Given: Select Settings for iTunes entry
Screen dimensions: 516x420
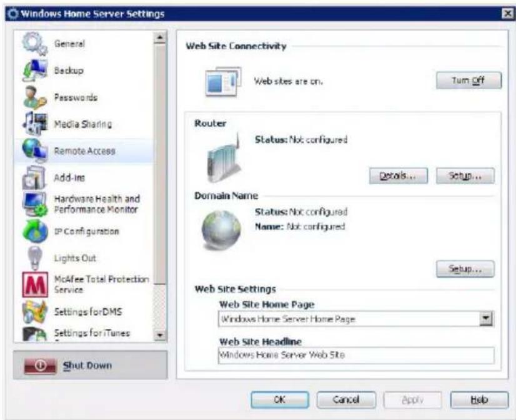Looking at the screenshot, I should 84,333.
